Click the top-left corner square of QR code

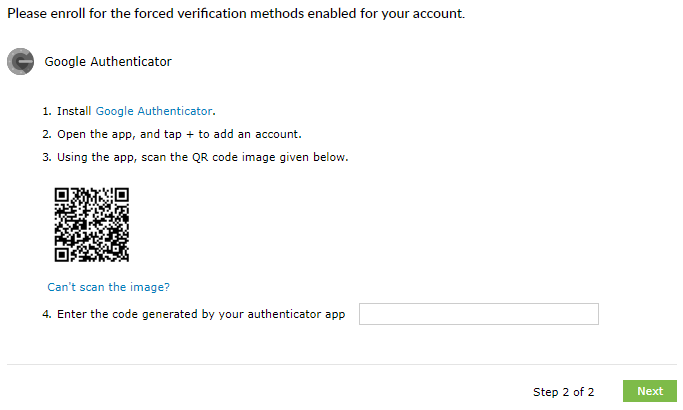[x=62, y=196]
